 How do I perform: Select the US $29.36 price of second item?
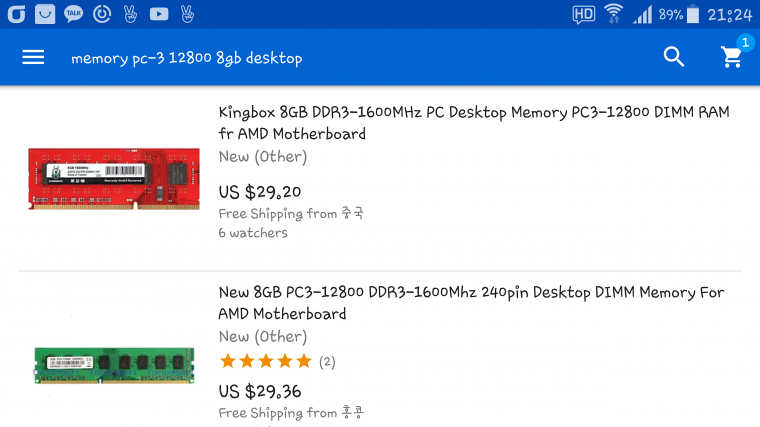click(x=260, y=391)
